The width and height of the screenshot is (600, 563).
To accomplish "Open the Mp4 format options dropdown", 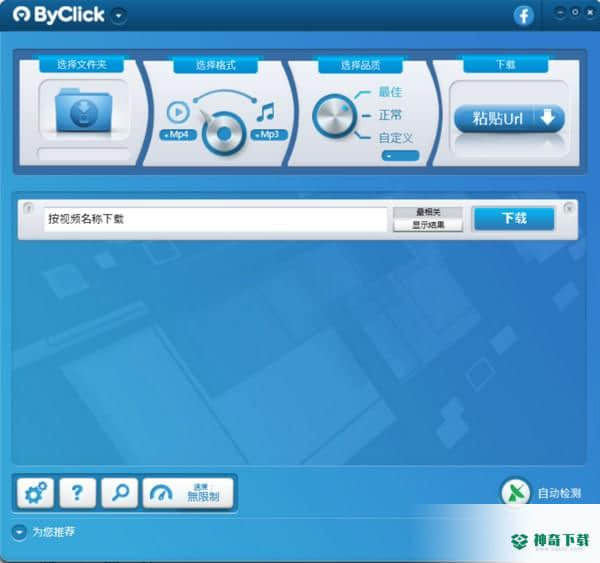I will click(178, 135).
